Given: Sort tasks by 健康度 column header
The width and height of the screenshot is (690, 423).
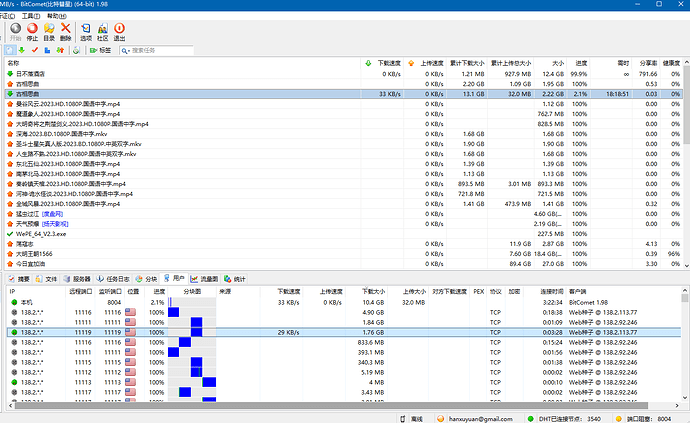Looking at the screenshot, I should pyautogui.click(x=671, y=63).
